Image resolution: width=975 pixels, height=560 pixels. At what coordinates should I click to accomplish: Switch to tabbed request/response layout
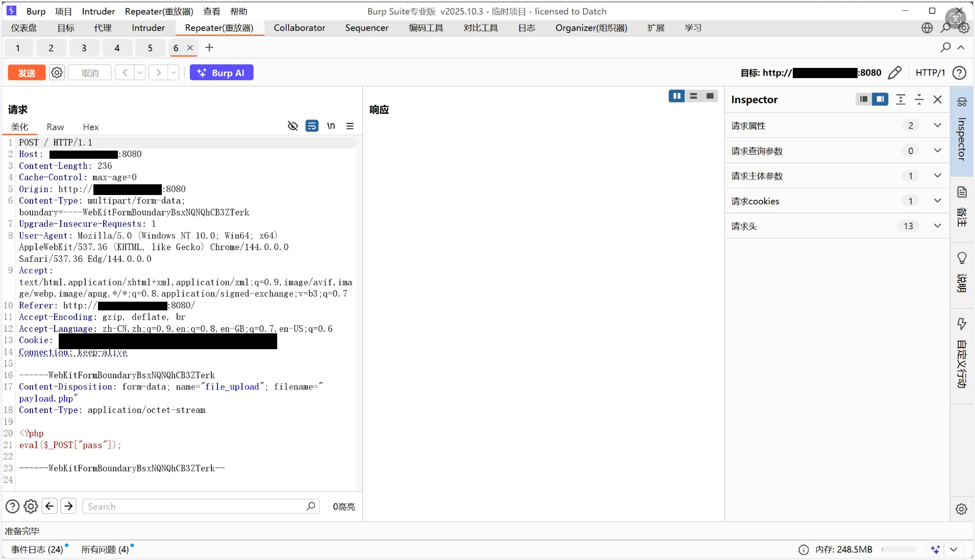[x=710, y=96]
